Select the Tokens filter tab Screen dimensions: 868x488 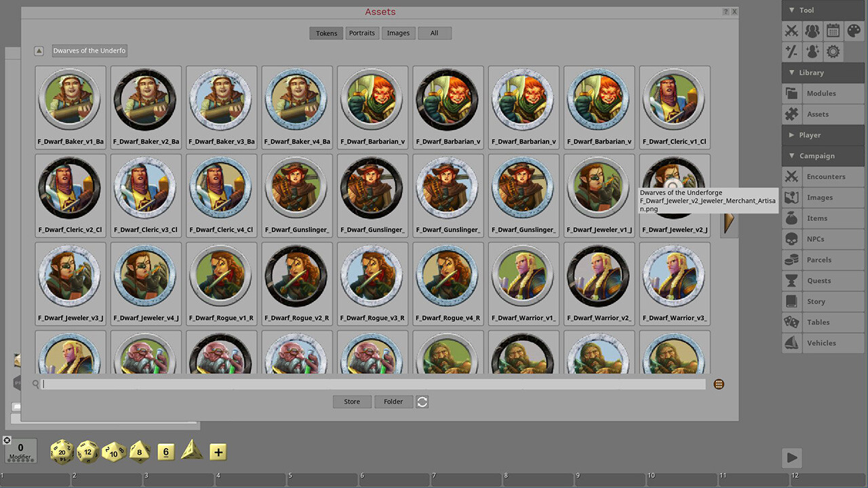pyautogui.click(x=326, y=33)
